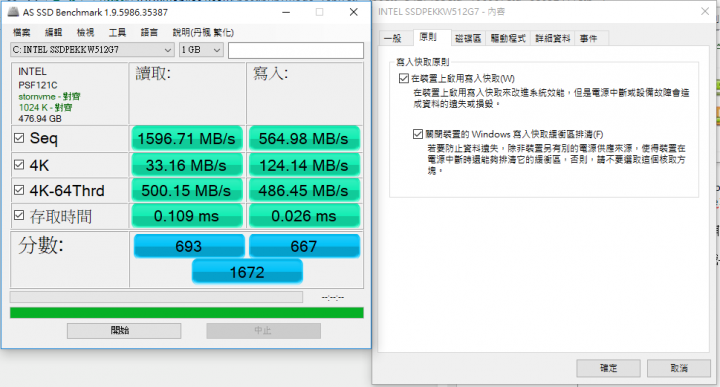Click the PSF121C firmware text
The image size is (720, 387).
click(38, 85)
